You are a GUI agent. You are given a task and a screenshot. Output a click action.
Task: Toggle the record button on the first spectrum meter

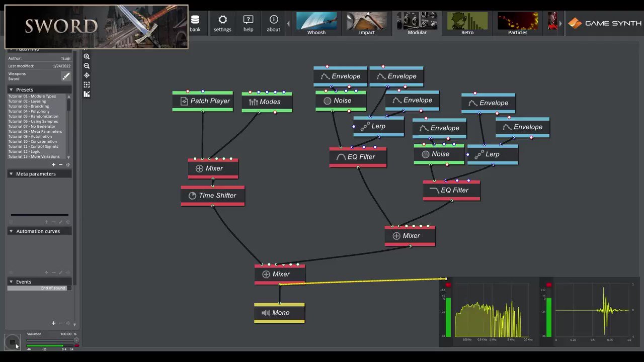click(x=448, y=285)
